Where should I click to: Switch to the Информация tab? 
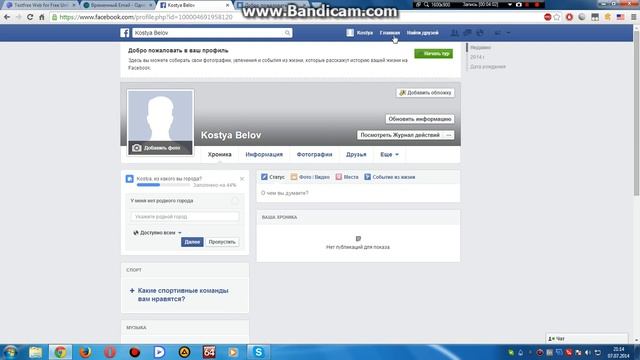[264, 154]
